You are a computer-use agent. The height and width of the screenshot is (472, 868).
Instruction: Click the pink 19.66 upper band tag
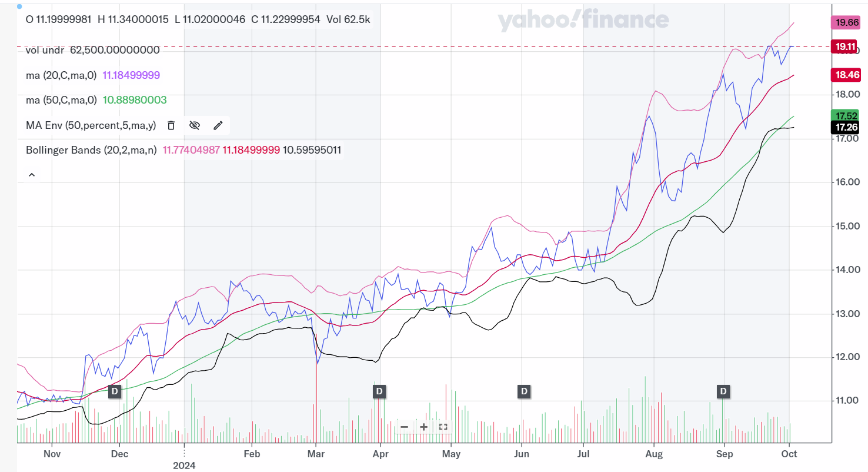[x=846, y=23]
